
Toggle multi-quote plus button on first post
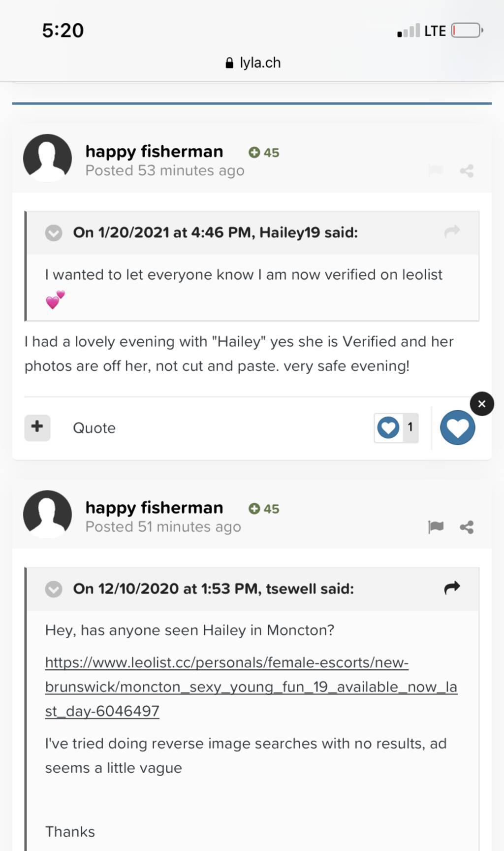click(37, 427)
